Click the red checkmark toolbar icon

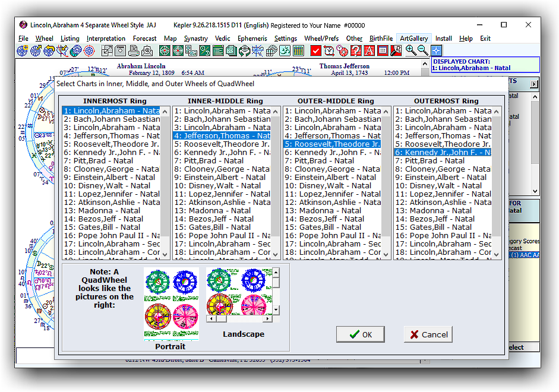[316, 51]
